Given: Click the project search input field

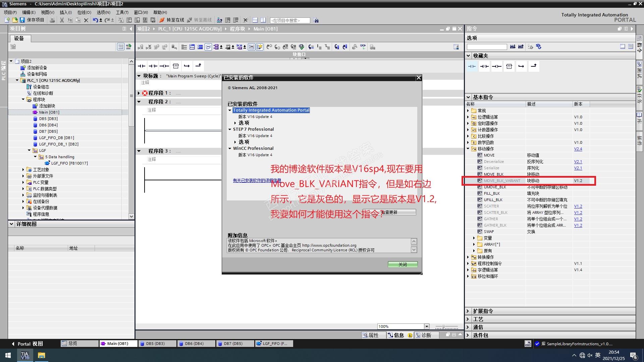Looking at the screenshot, I should 289,20.
